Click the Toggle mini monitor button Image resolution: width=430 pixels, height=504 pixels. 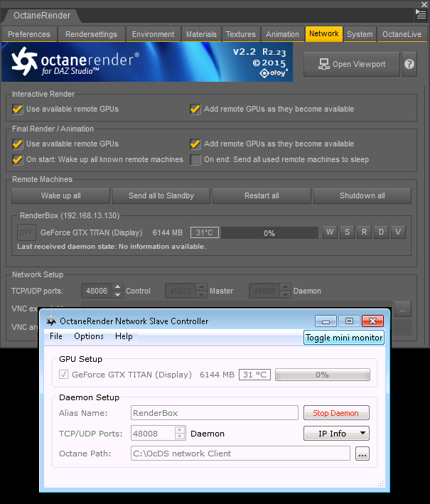point(344,338)
